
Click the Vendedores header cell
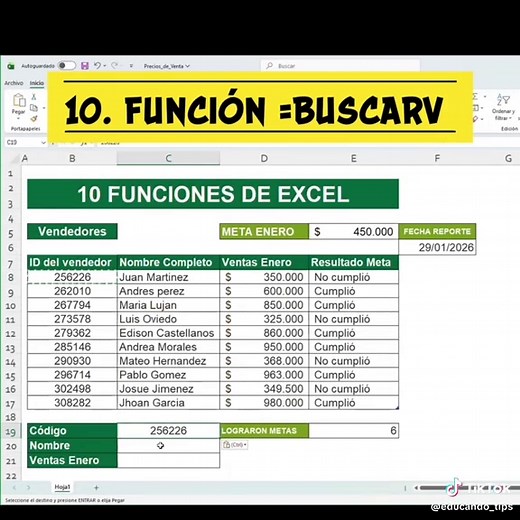pyautogui.click(x=72, y=231)
